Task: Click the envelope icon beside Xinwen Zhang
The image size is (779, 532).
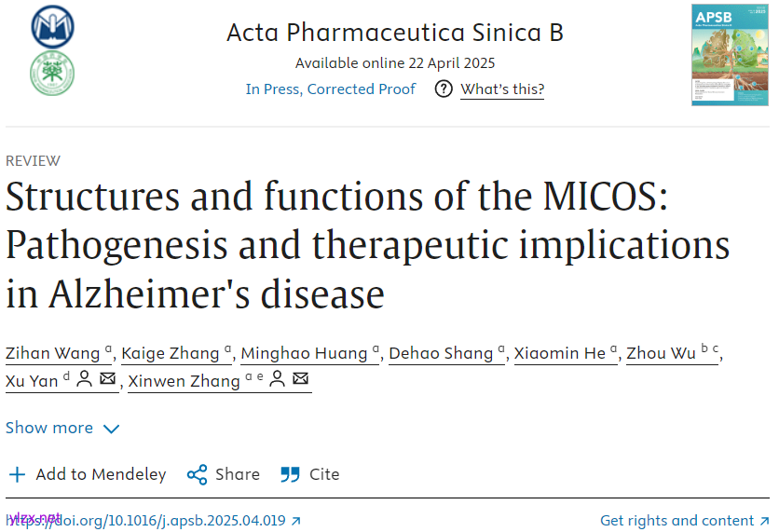Action: [300, 380]
